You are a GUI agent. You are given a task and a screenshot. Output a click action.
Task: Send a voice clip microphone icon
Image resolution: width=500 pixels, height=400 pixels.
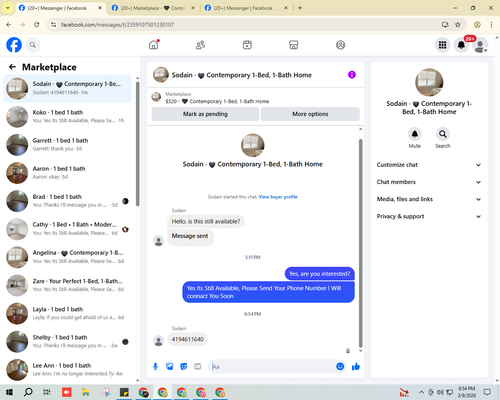coord(155,367)
